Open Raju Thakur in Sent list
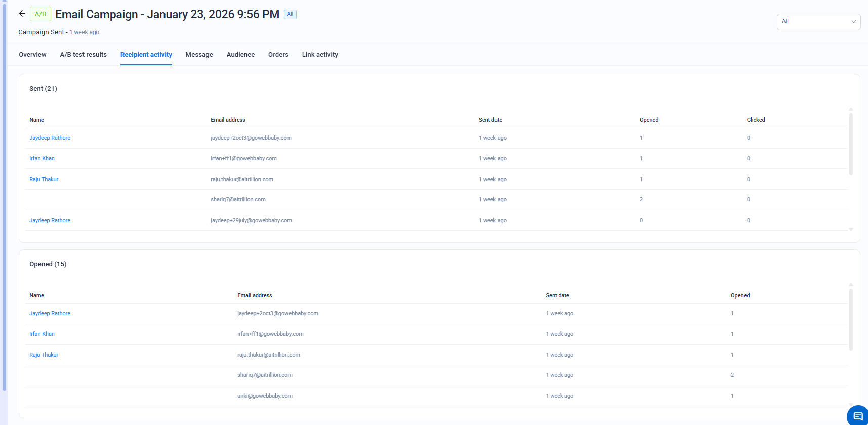This screenshot has height=425, width=868. [44, 179]
